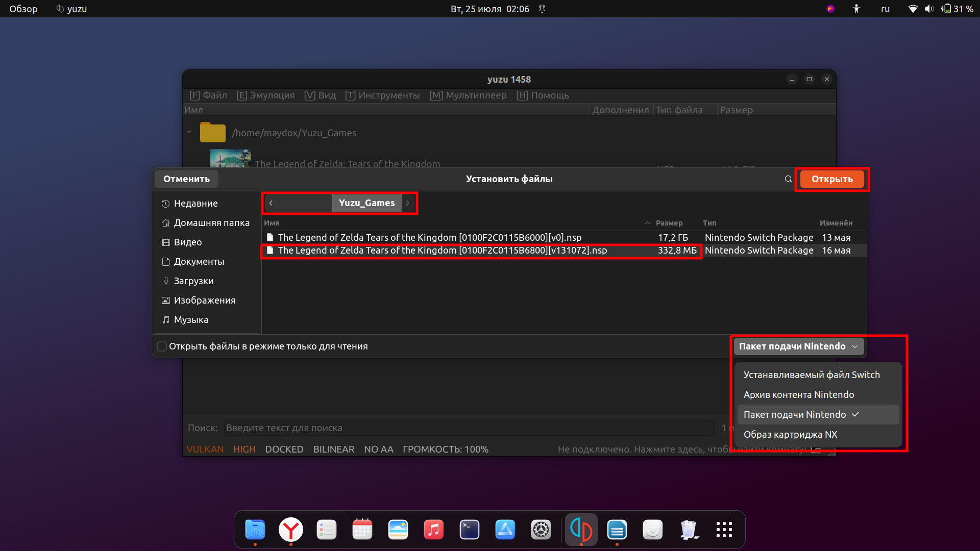Open the [H] Помощь menu
Viewport: 980px width, 551px height.
(x=543, y=95)
